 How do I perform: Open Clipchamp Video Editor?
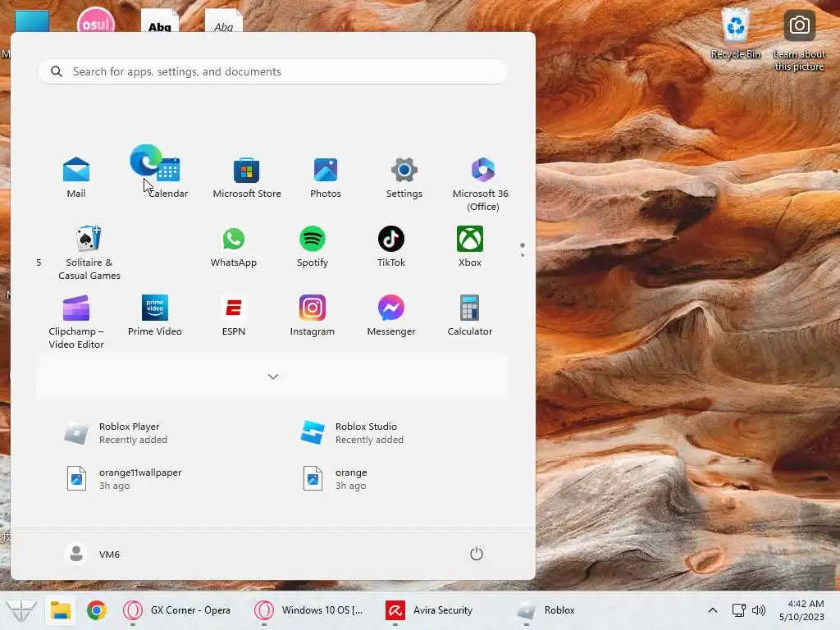tap(76, 322)
